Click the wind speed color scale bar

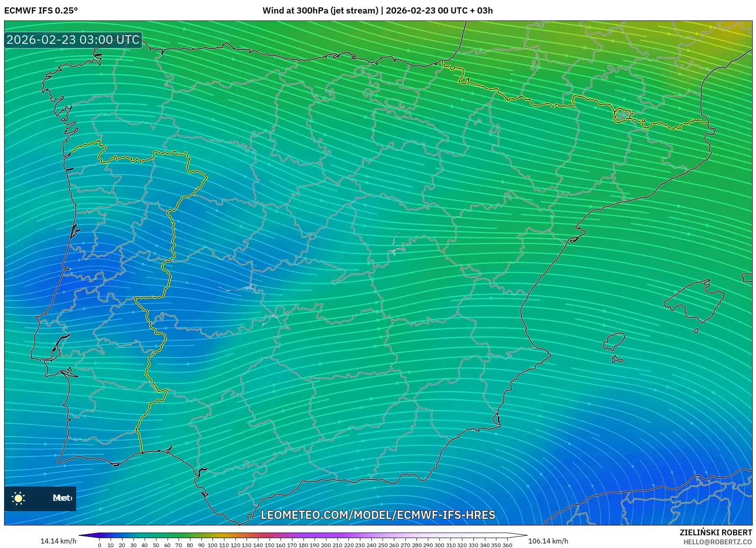[x=302, y=534]
